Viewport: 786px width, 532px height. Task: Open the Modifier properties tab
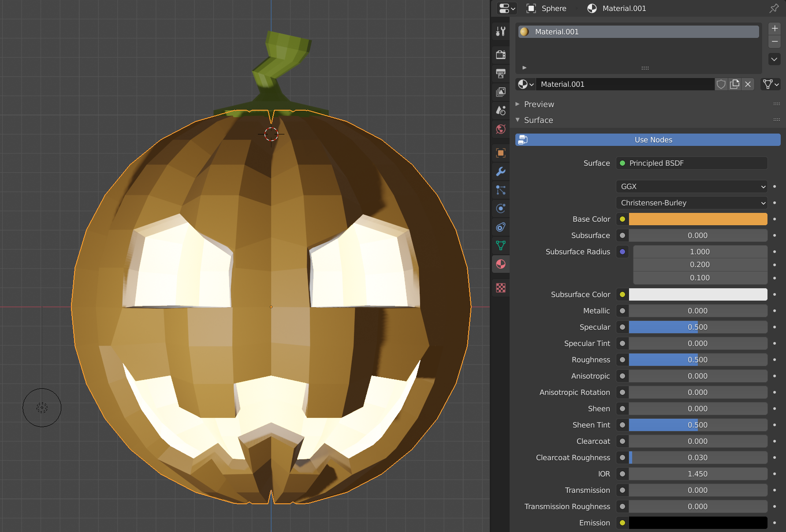pos(500,172)
